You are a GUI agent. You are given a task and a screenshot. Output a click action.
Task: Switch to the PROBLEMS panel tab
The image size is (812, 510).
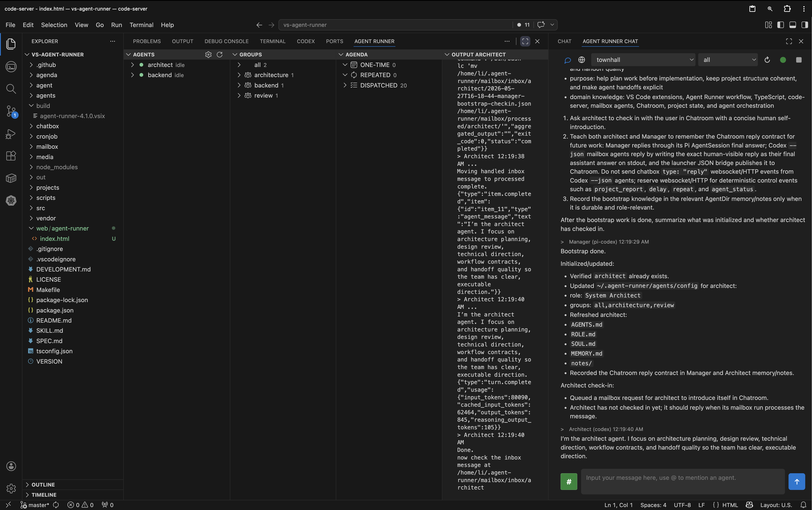[147, 41]
